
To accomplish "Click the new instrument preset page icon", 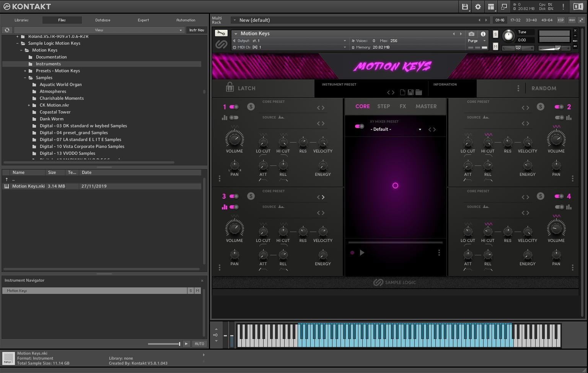I will tap(402, 92).
